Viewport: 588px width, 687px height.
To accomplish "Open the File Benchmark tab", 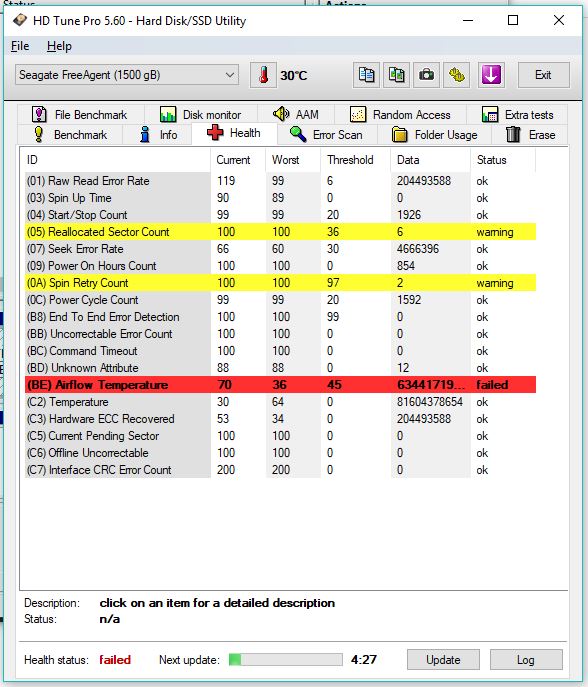I will 80,115.
